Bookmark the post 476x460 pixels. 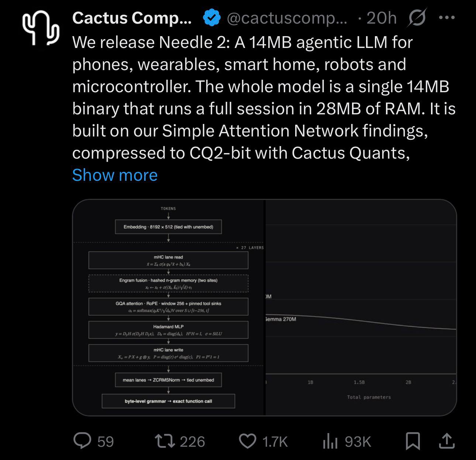coord(413,441)
